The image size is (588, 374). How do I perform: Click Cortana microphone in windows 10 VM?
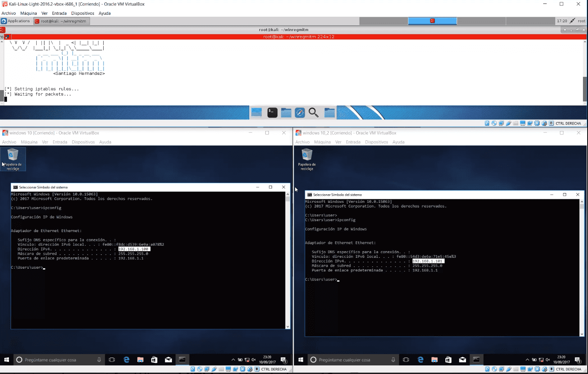tap(99, 360)
